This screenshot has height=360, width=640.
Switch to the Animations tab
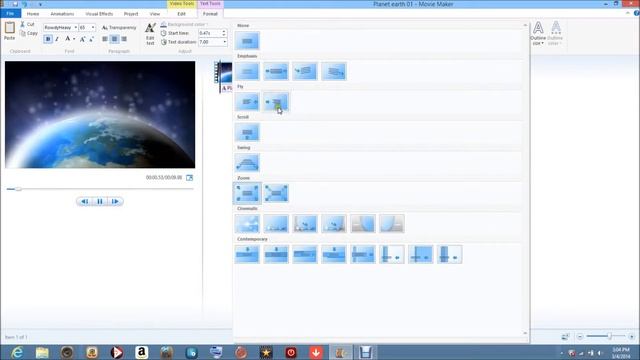62,14
